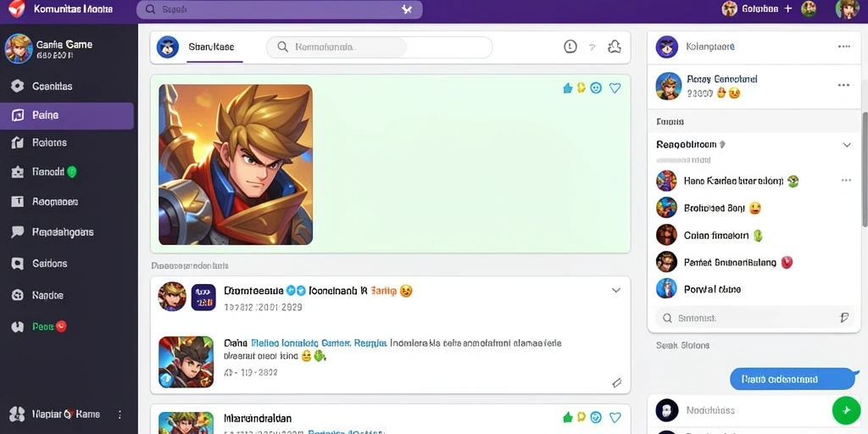Click the Renodd sidebar icon
The image size is (868, 434).
point(18,172)
